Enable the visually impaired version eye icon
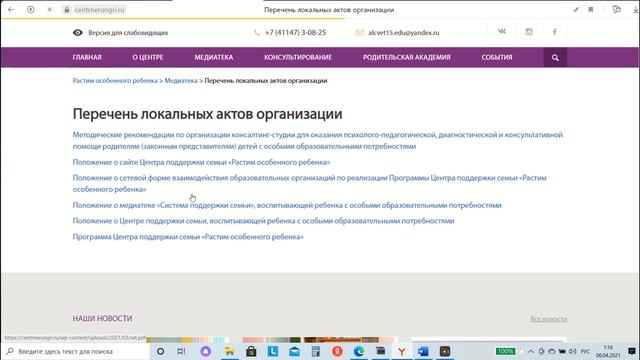The image size is (640, 360). (x=78, y=33)
